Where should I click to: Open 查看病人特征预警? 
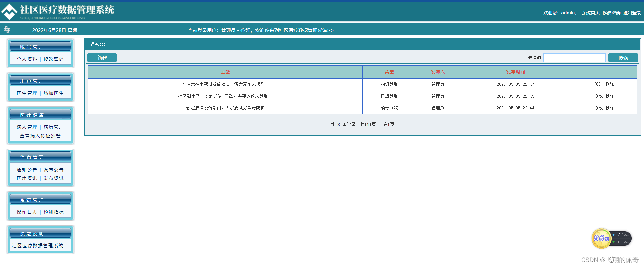40,136
